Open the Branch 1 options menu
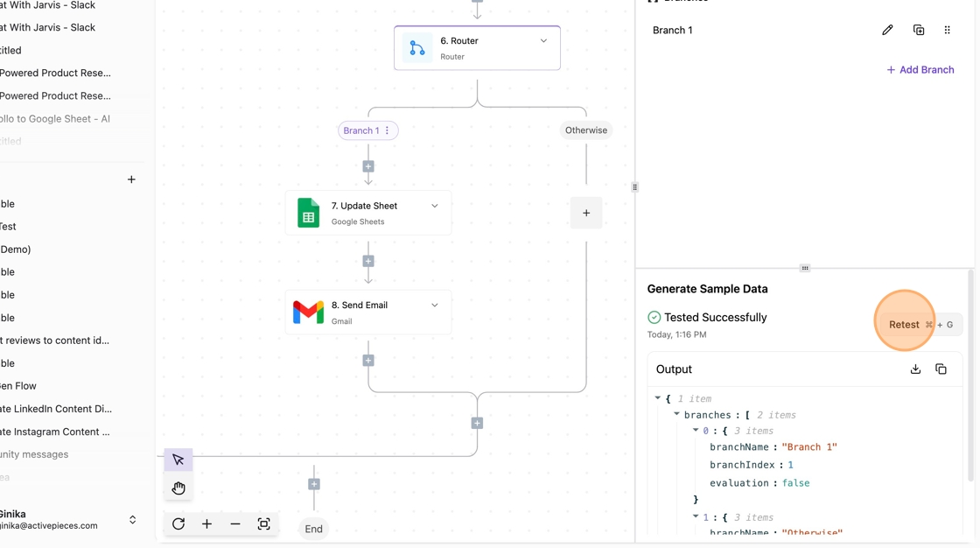The width and height of the screenshot is (980, 548). point(388,130)
